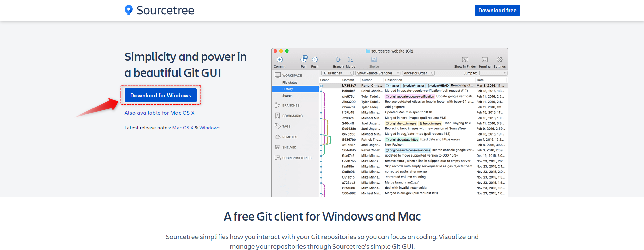Click the Commit column header

[x=348, y=80]
